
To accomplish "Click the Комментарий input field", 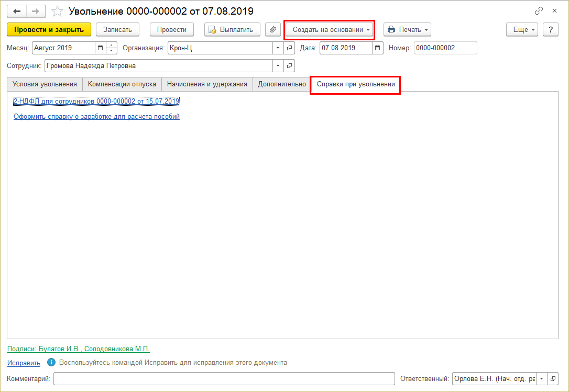I will (x=224, y=378).
